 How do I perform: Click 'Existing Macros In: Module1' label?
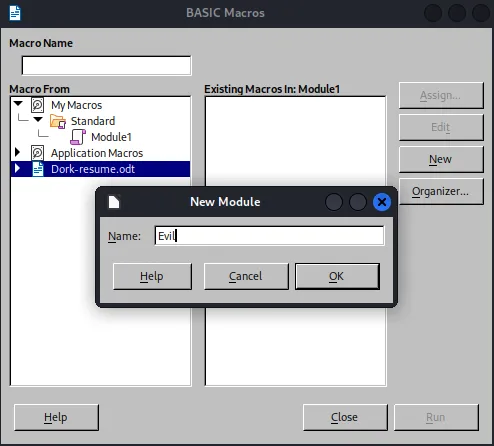point(272,89)
